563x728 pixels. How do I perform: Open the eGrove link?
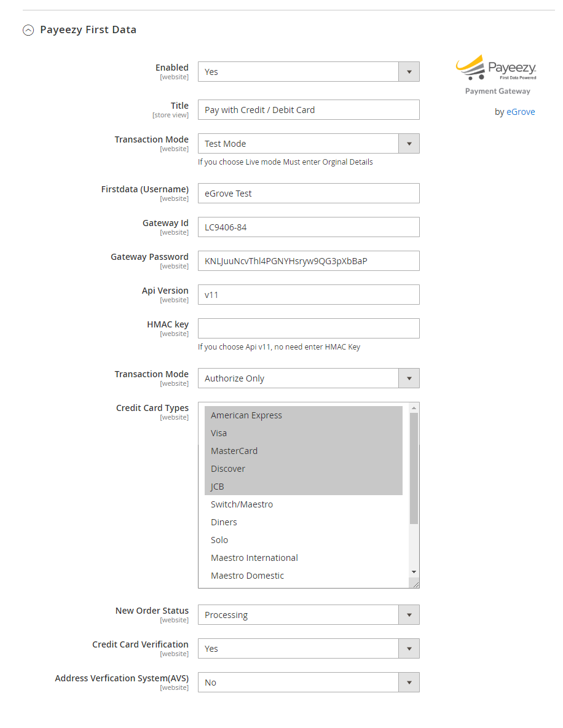(x=521, y=111)
